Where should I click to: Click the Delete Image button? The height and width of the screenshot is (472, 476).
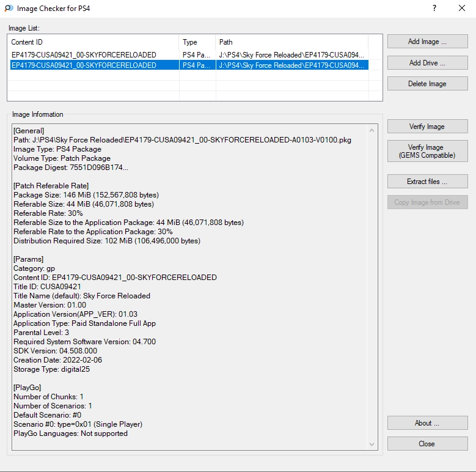click(x=427, y=84)
